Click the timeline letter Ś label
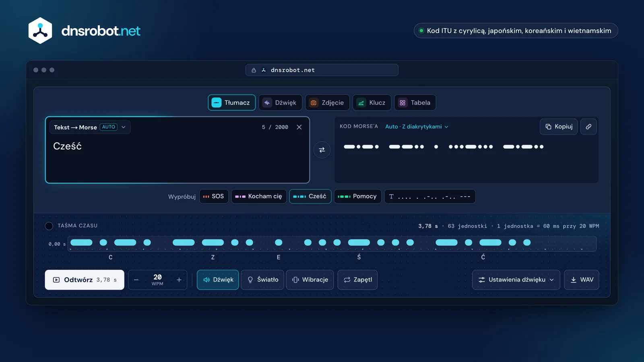This screenshot has height=362, width=644. pyautogui.click(x=359, y=257)
